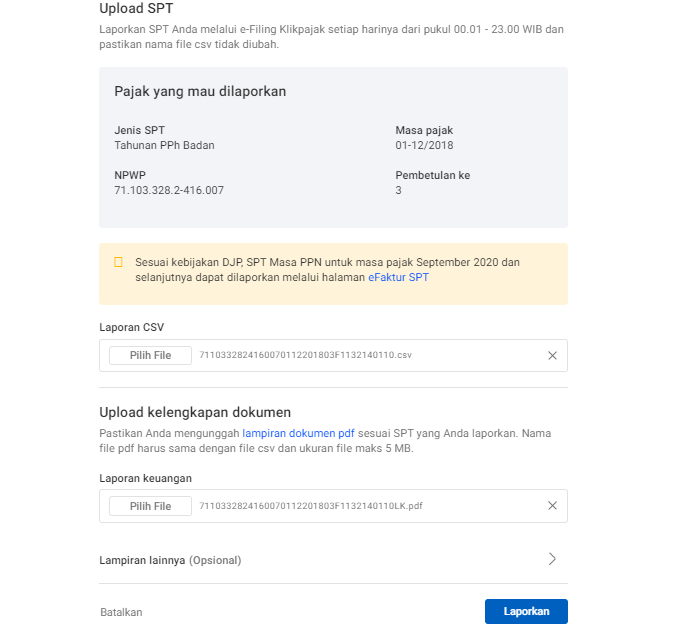Remove the uploaded CSV file

point(552,355)
